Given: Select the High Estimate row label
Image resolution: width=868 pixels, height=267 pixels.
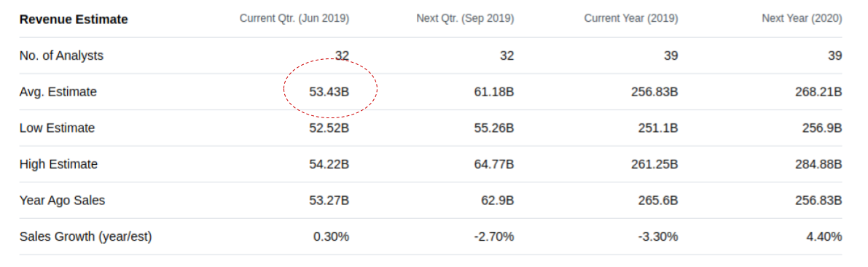Looking at the screenshot, I should pos(59,165).
